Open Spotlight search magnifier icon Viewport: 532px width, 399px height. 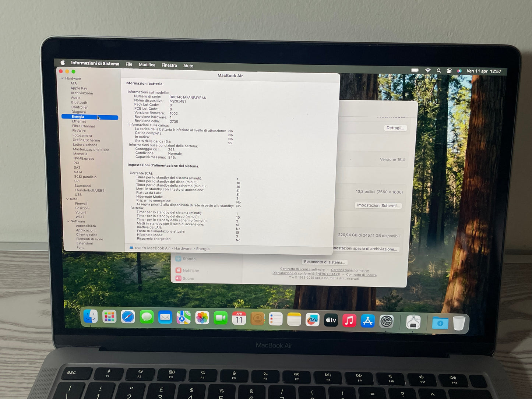pos(438,71)
